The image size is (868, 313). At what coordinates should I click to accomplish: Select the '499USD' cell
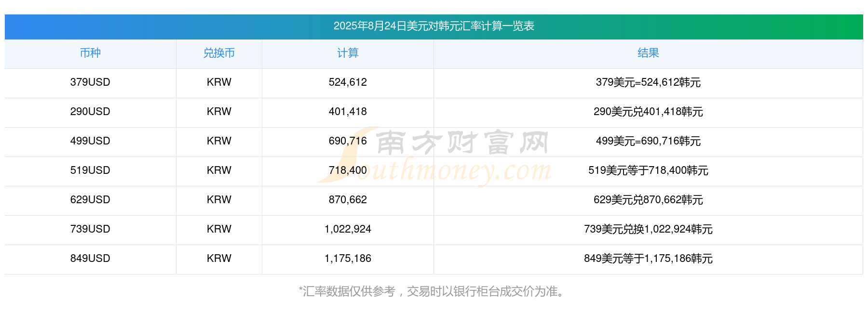(90, 141)
